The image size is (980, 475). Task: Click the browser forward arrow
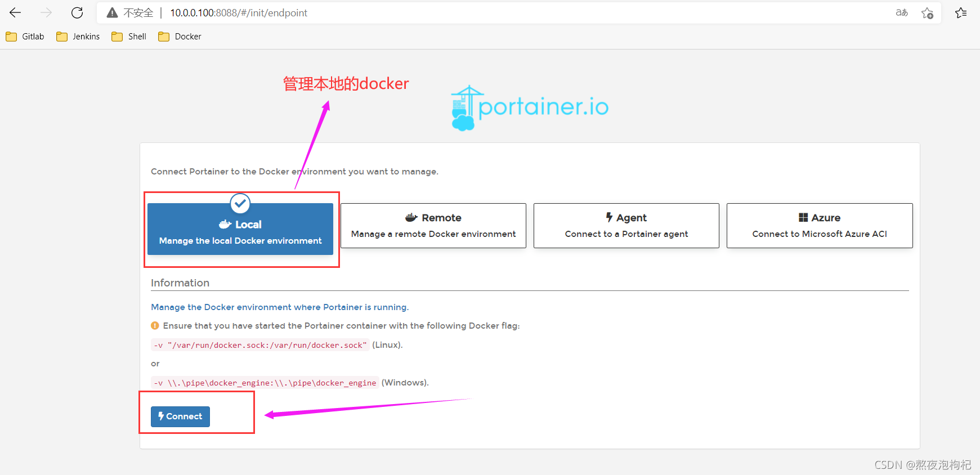pos(46,12)
